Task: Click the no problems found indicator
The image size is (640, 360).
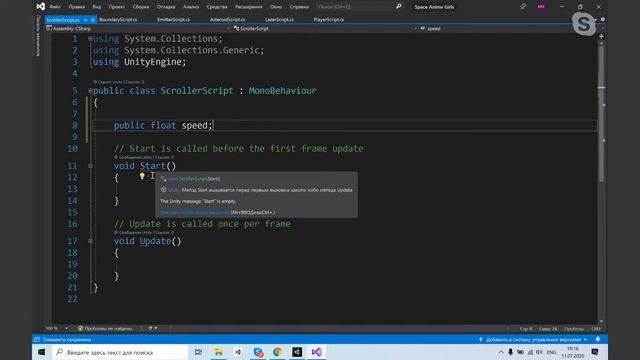Action: click(105, 328)
